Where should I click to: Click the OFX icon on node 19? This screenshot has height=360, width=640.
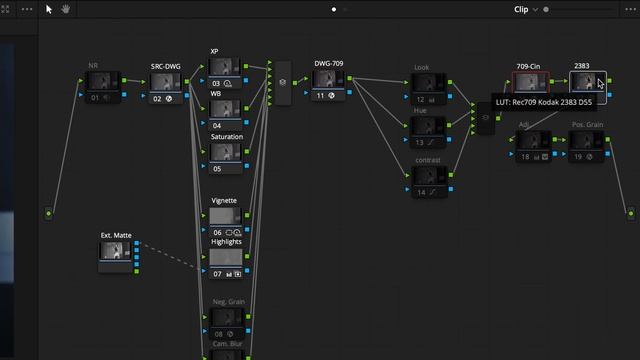[x=589, y=157]
